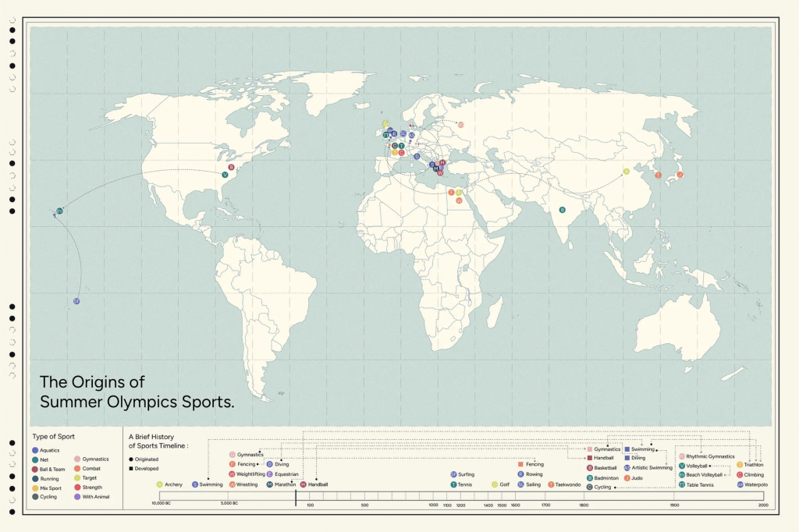The width and height of the screenshot is (799, 532).
Task: Select the Taekwondo icon in the timeline
Action: (x=552, y=484)
